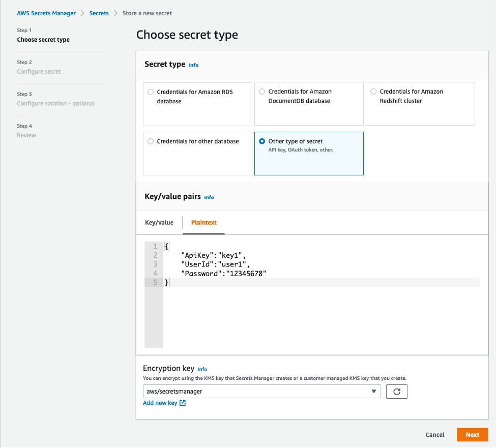Open the aws/secretsmanager key dropdown
The height and width of the screenshot is (448, 497).
coord(261,392)
